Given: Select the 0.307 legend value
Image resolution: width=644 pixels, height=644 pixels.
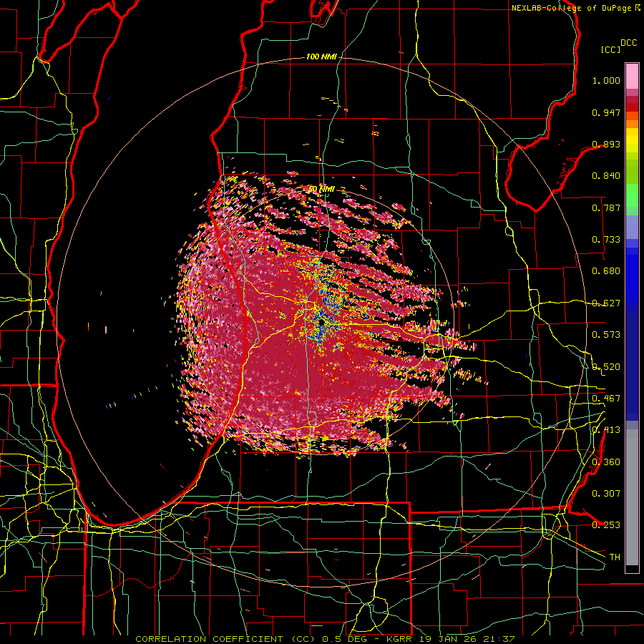Looking at the screenshot, I should [x=606, y=493].
